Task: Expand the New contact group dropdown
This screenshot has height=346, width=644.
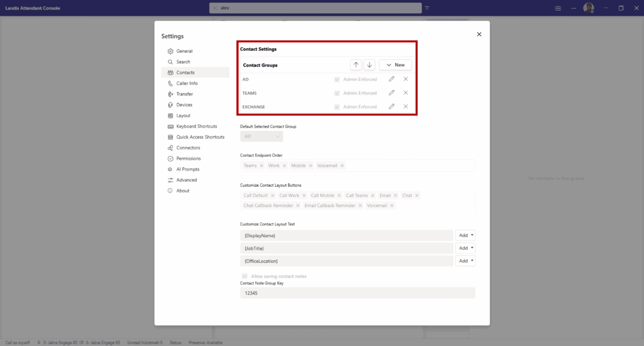Action: click(395, 65)
